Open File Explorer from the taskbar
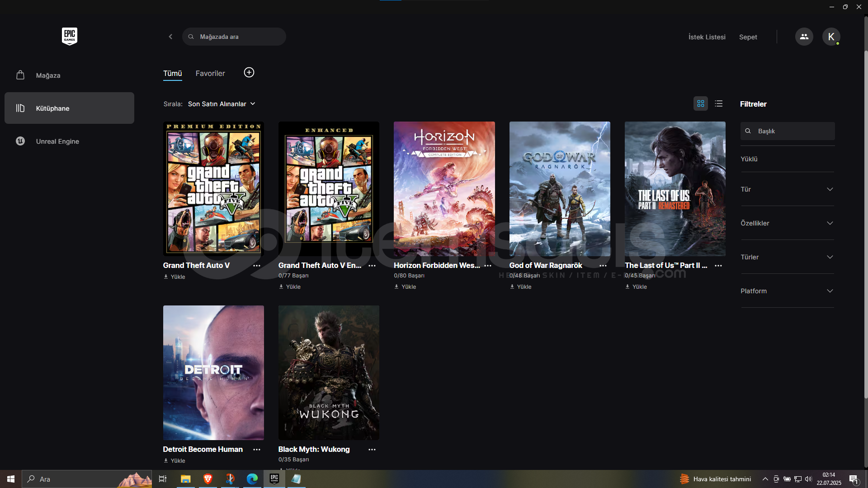This screenshot has width=868, height=488. [186, 479]
